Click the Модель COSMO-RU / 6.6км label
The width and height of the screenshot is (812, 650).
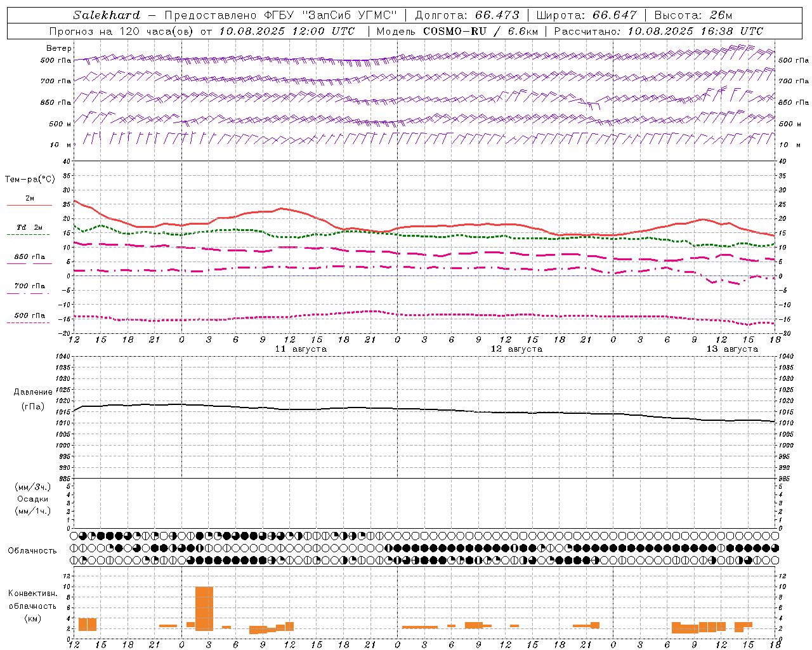(x=457, y=31)
